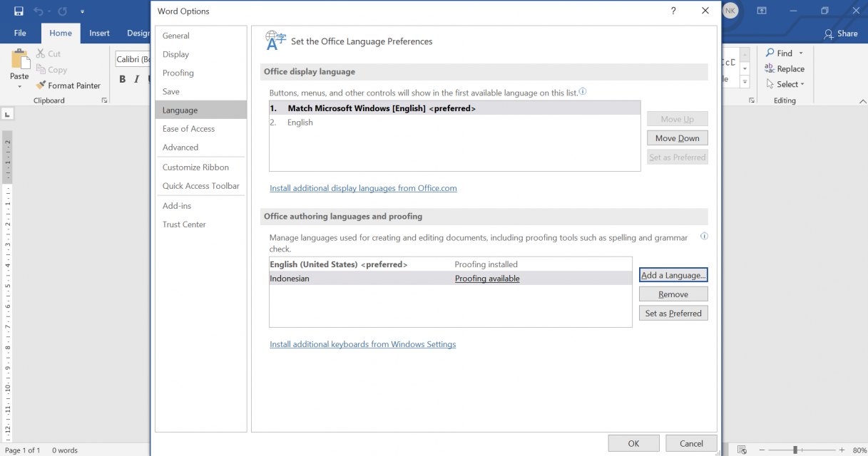Click the Save icon on Quick Access Toolbar

click(18, 11)
